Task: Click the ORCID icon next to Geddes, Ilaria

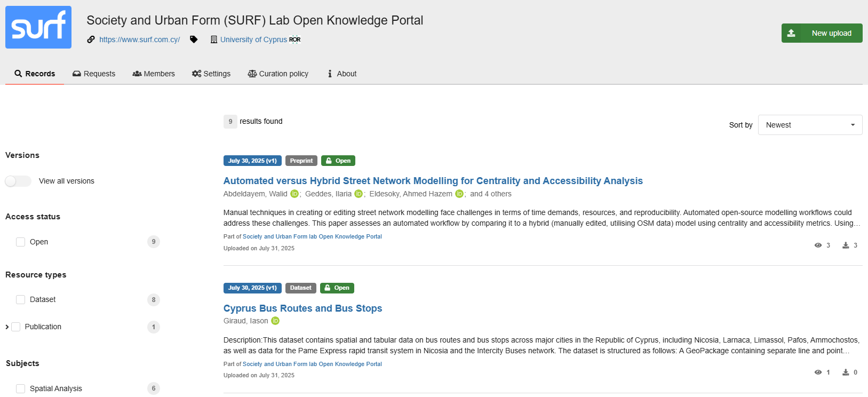Action: click(359, 194)
